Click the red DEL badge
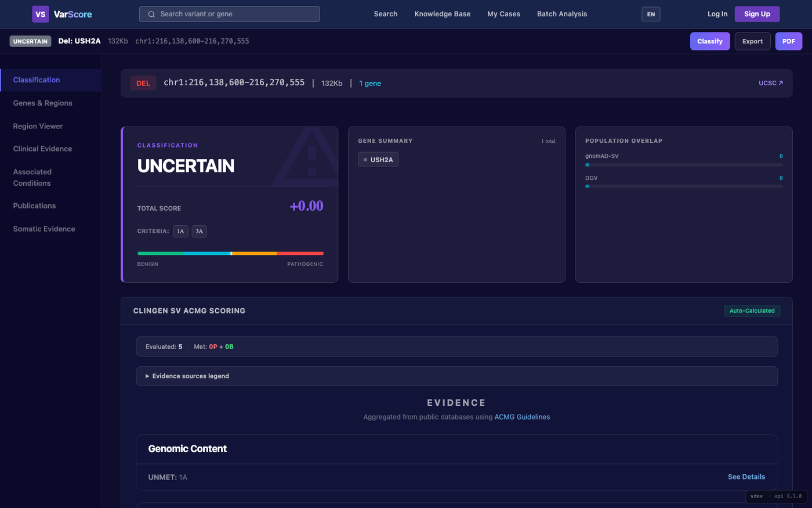This screenshot has width=812, height=508. (143, 83)
